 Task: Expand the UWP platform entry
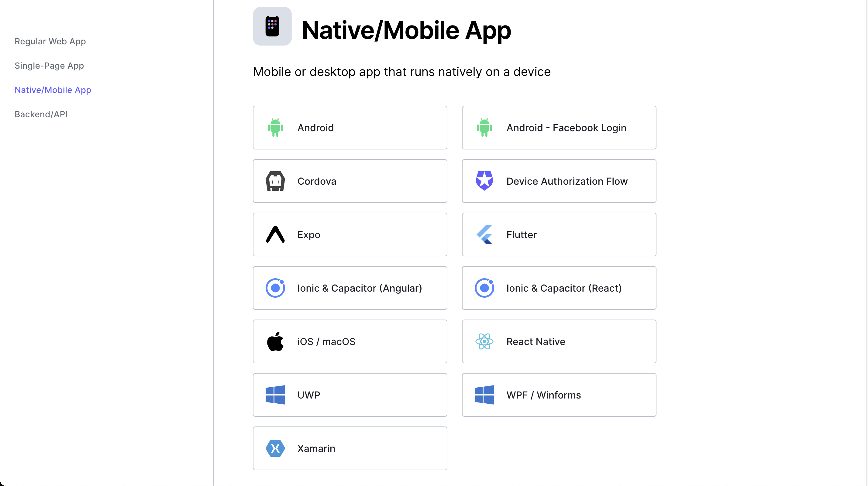[x=350, y=395]
